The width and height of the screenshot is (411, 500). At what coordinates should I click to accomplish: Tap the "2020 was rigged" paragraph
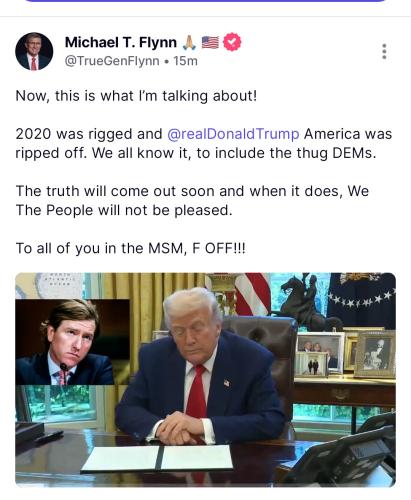pos(204,144)
